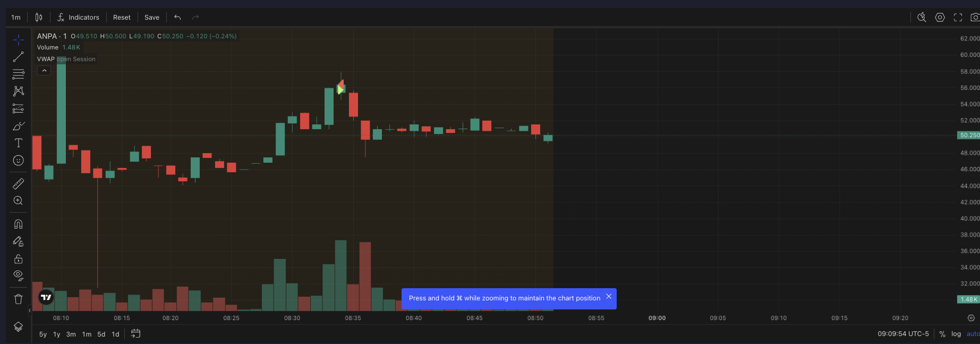Collapse the indicator legend chevron
This screenshot has width=980, height=344.
(44, 71)
